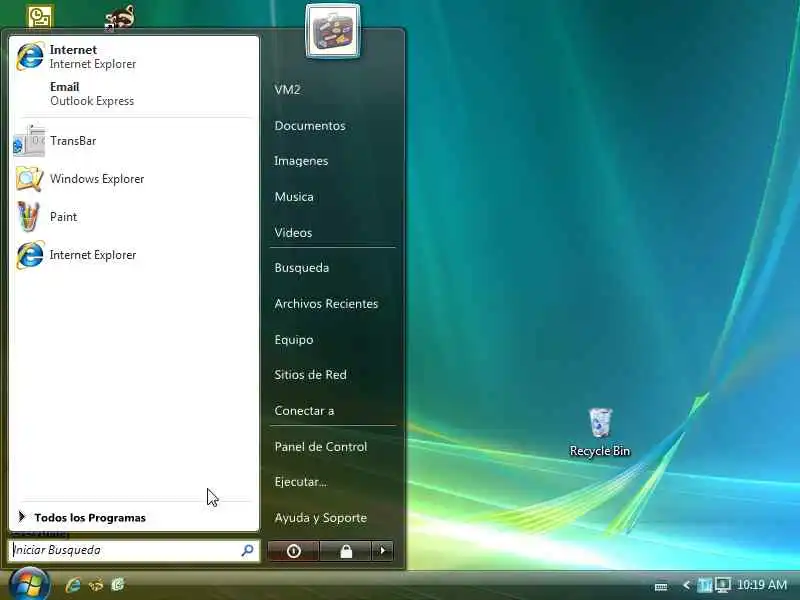Click the Windows start orb
800x600 pixels.
[x=29, y=585]
